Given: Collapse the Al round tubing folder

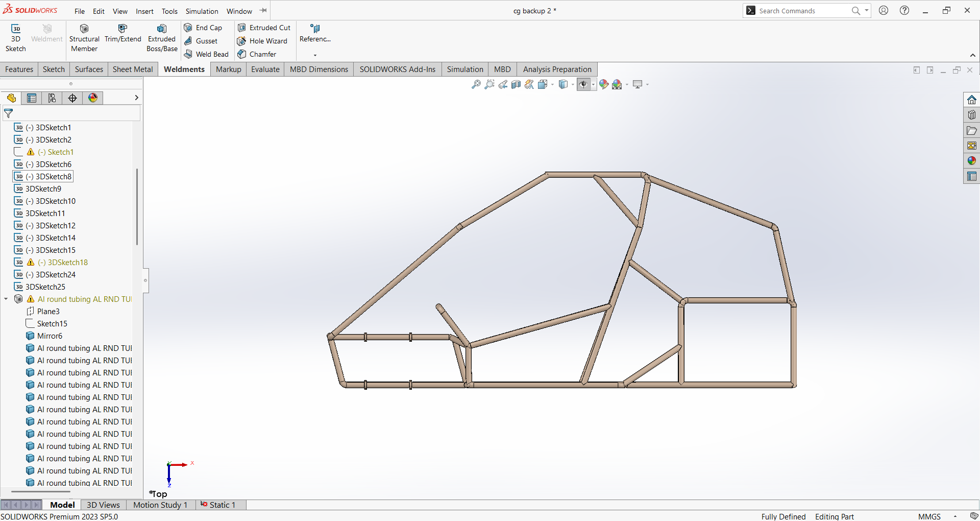Looking at the screenshot, I should [6, 299].
